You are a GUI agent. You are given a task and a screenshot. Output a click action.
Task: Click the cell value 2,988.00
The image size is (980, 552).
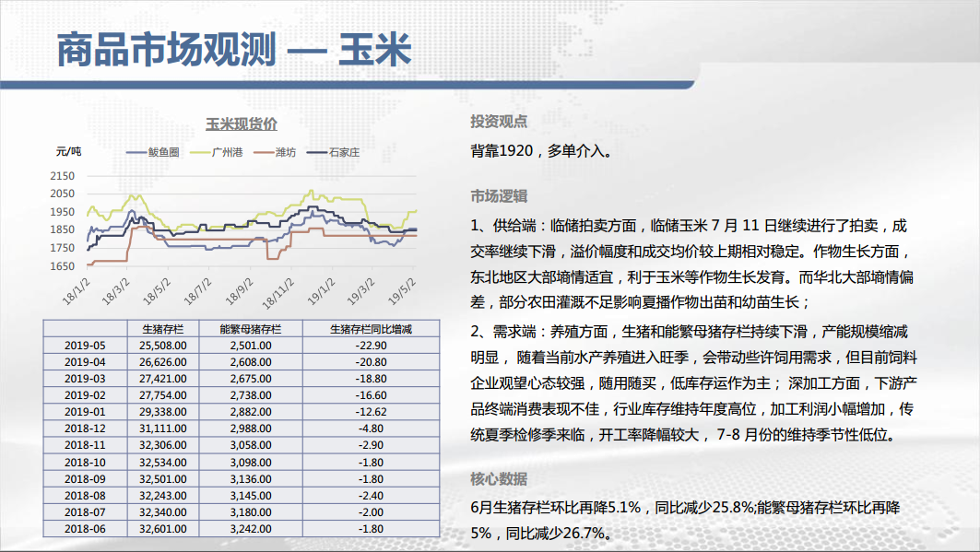[x=251, y=429]
